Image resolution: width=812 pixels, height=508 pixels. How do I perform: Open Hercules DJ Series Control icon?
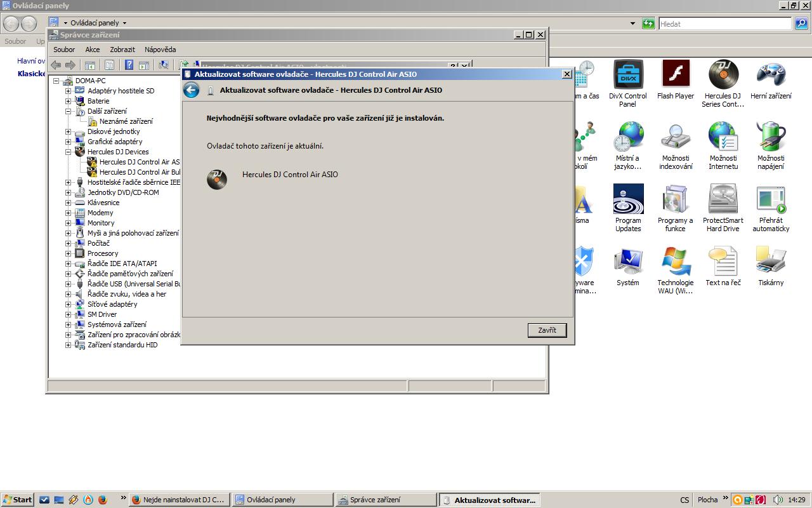[x=723, y=84]
